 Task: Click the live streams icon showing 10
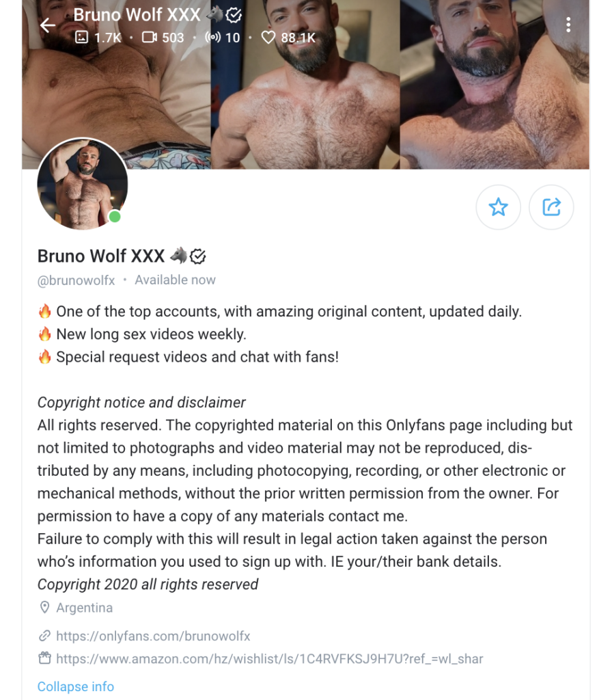(x=212, y=38)
